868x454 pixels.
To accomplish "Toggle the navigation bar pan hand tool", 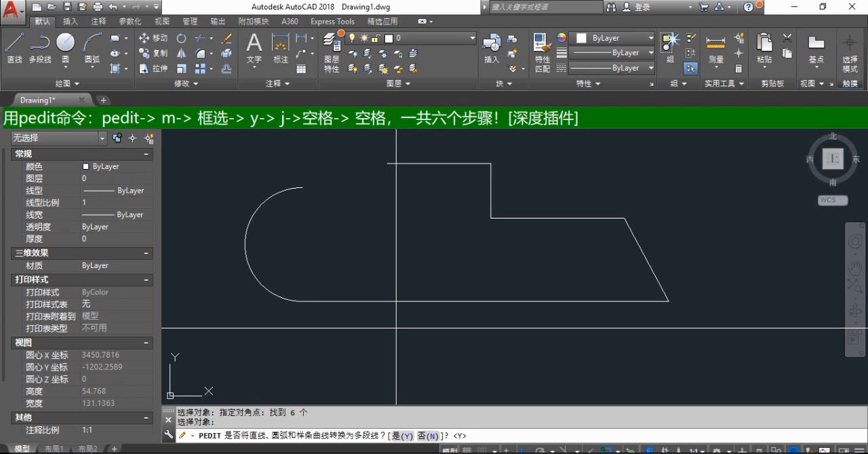I will [x=855, y=267].
